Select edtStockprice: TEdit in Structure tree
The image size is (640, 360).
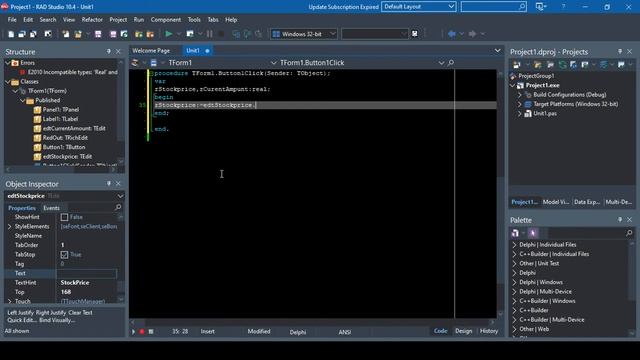[67, 157]
